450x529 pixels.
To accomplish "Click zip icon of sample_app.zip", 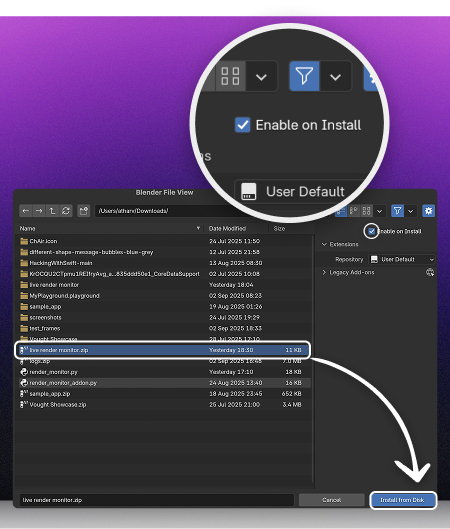I will click(24, 393).
